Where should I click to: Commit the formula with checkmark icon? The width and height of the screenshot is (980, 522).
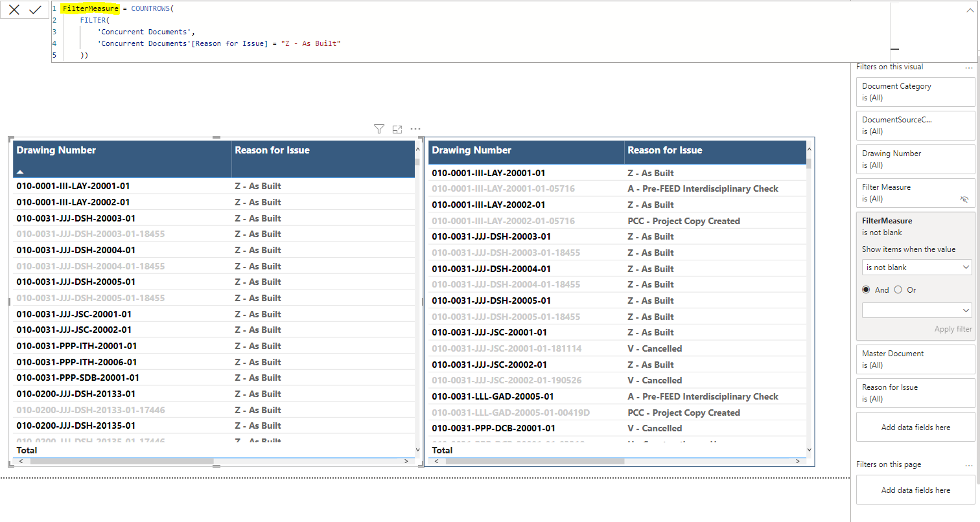36,10
